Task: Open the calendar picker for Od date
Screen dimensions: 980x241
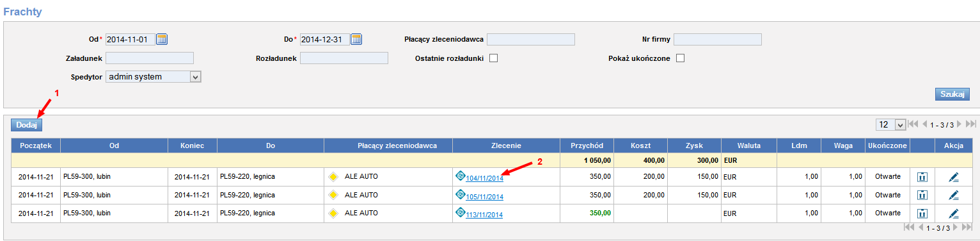Action: click(162, 39)
